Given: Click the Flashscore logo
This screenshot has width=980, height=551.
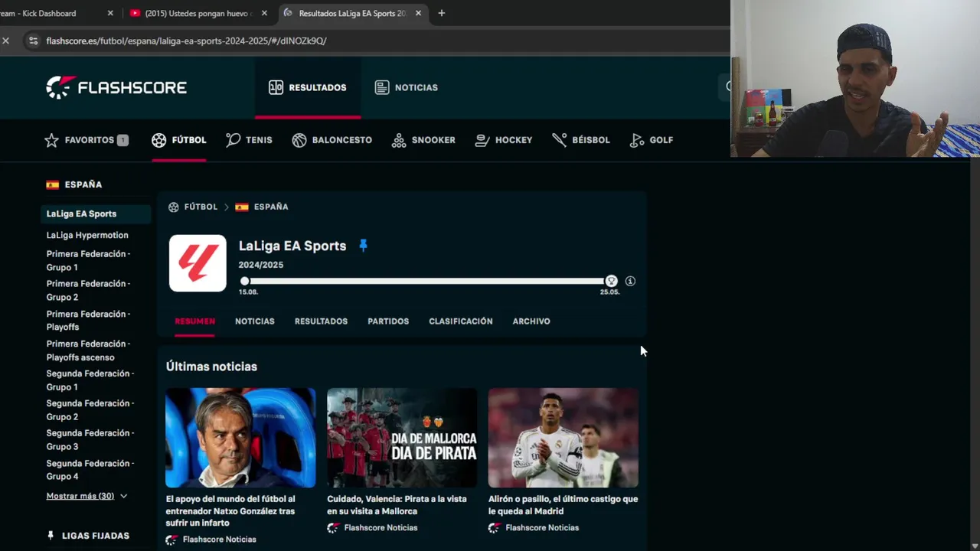Looking at the screenshot, I should (116, 87).
